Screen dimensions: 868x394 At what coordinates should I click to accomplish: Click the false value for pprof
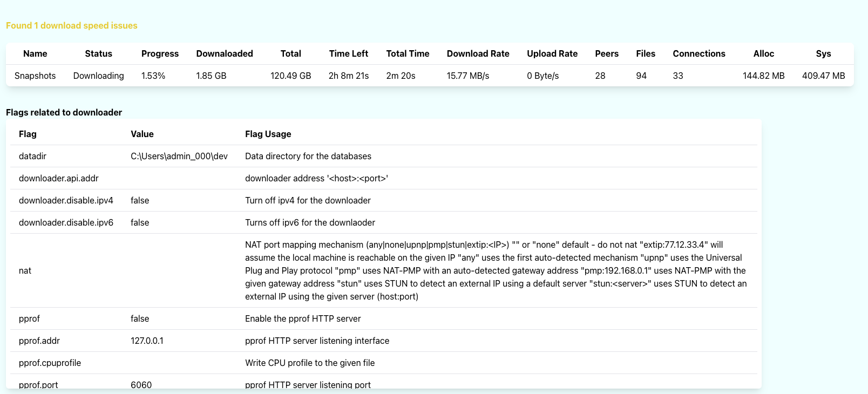pyautogui.click(x=140, y=318)
